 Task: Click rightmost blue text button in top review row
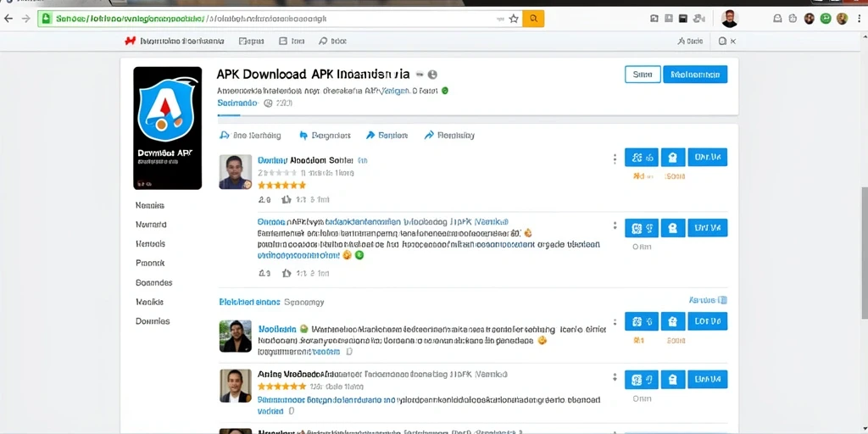click(708, 157)
